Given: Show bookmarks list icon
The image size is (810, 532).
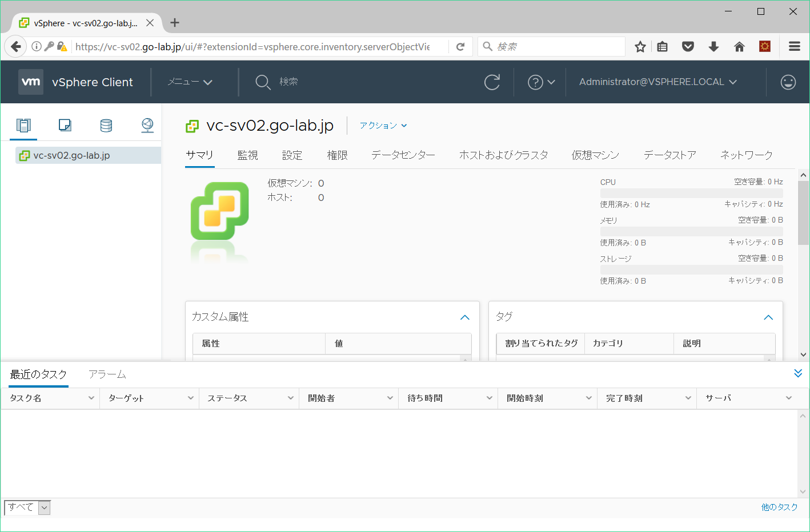Looking at the screenshot, I should (663, 47).
